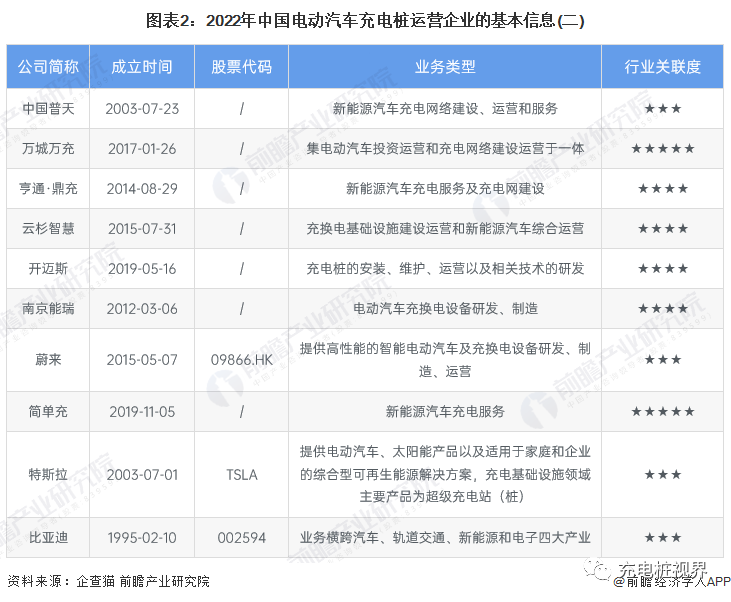
Task: Click the company name '万城万充'
Action: (48, 149)
